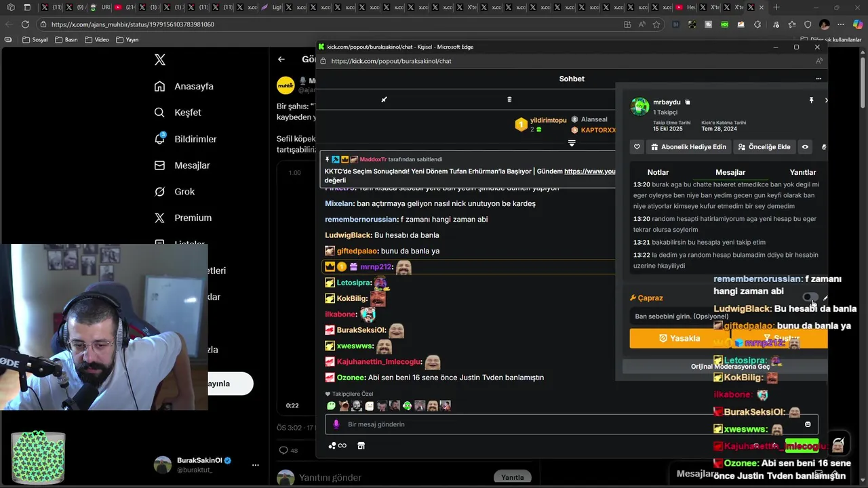Viewport: 868px width, 488px height.
Task: Toggle the eye visibility icon on user card
Action: (805, 146)
